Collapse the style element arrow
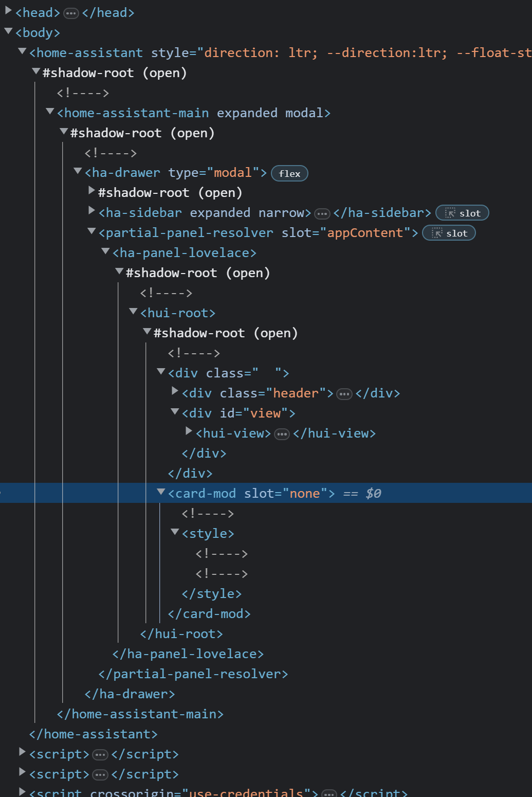 click(175, 533)
